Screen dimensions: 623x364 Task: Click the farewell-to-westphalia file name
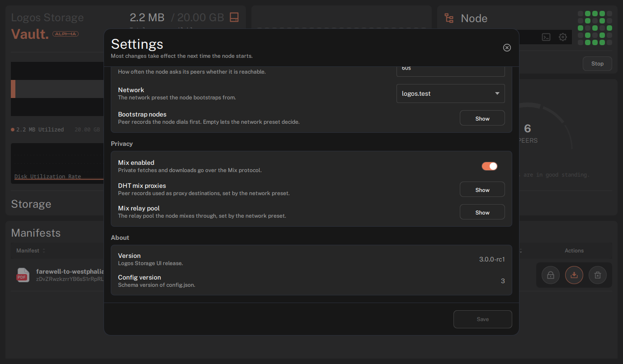[x=70, y=271]
